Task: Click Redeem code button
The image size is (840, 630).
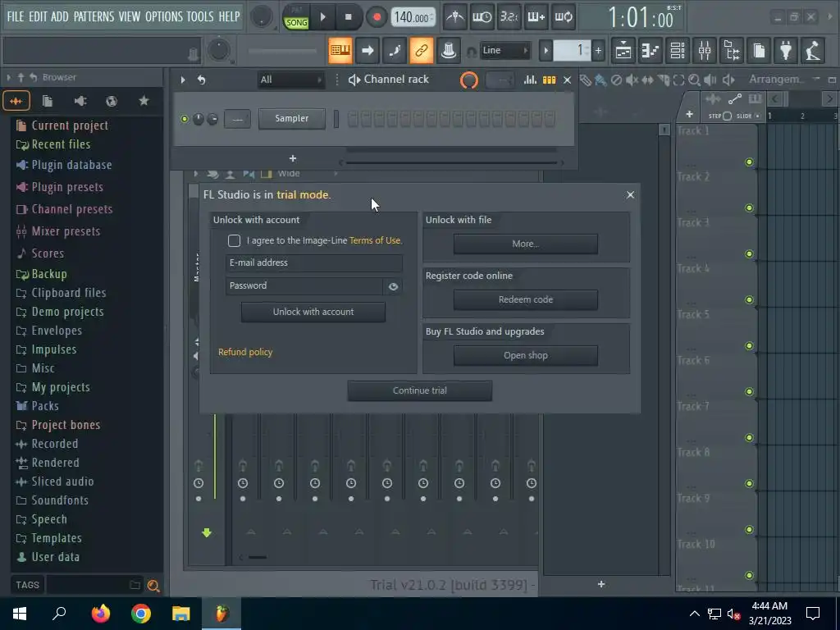Action: tap(526, 299)
